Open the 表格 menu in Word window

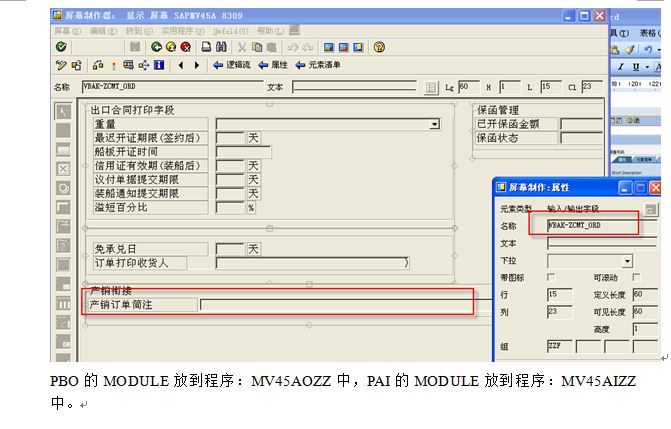click(x=649, y=33)
